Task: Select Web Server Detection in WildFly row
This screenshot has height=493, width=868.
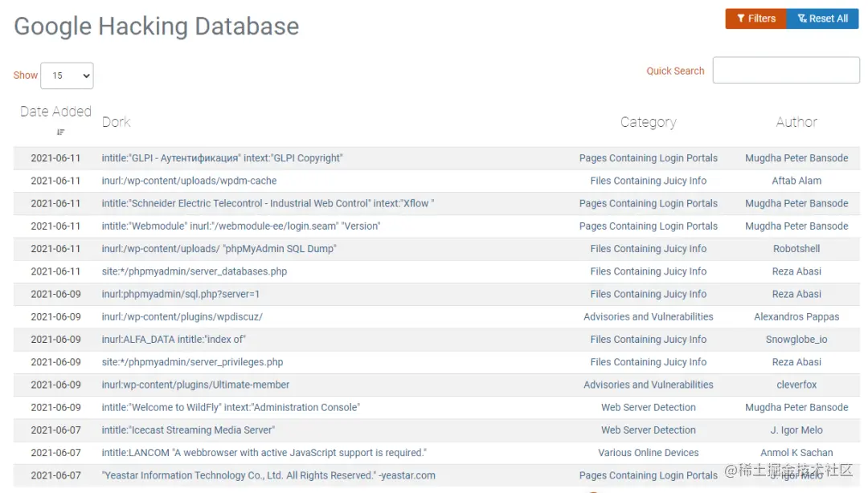Action: pyautogui.click(x=649, y=407)
